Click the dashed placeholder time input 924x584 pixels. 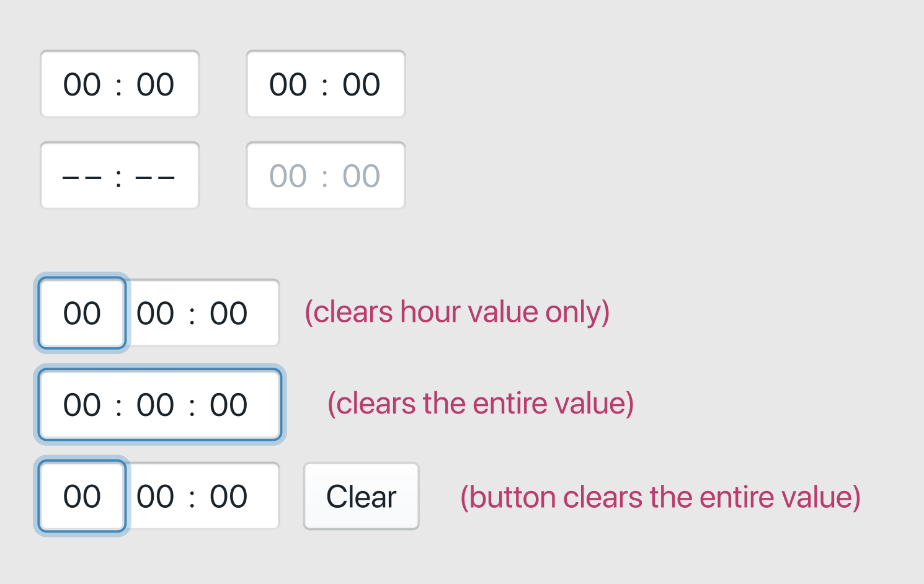point(120,175)
